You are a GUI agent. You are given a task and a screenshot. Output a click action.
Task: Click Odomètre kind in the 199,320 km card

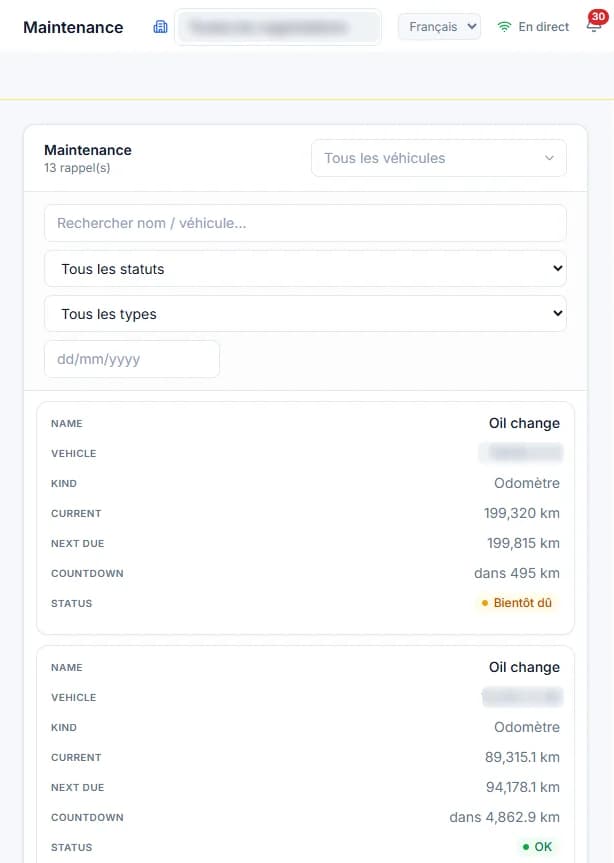point(527,483)
